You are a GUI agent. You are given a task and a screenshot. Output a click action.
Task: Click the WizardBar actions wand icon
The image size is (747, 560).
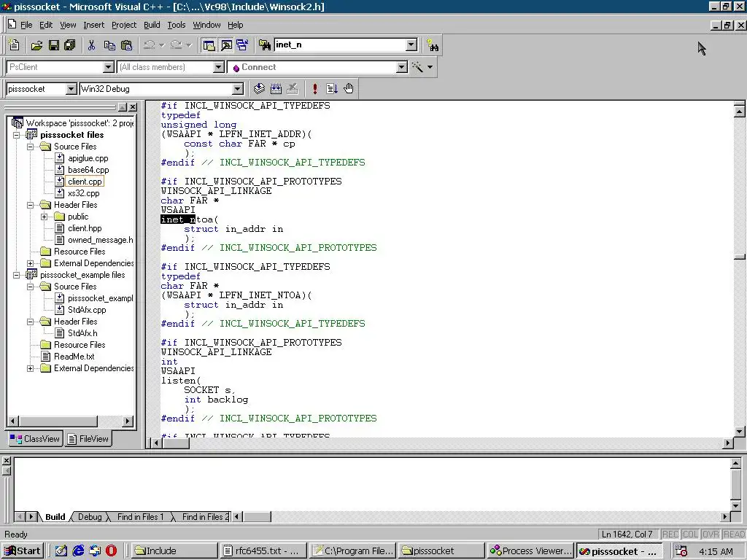pos(417,67)
